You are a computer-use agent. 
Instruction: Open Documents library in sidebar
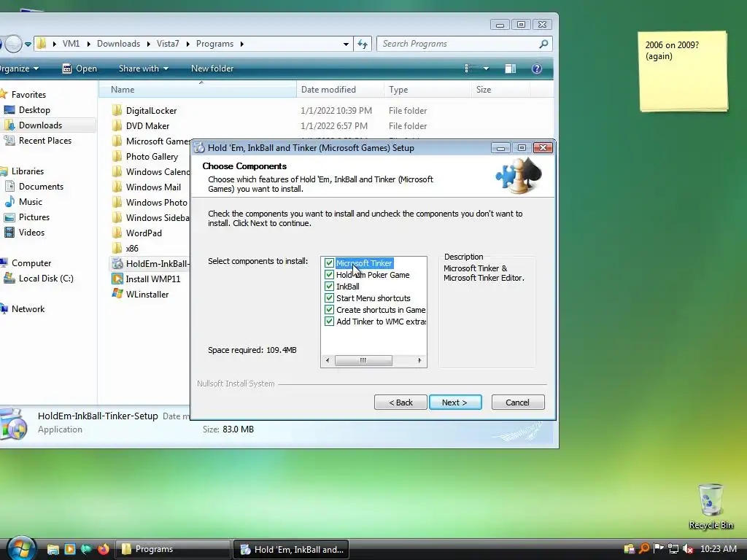point(41,187)
